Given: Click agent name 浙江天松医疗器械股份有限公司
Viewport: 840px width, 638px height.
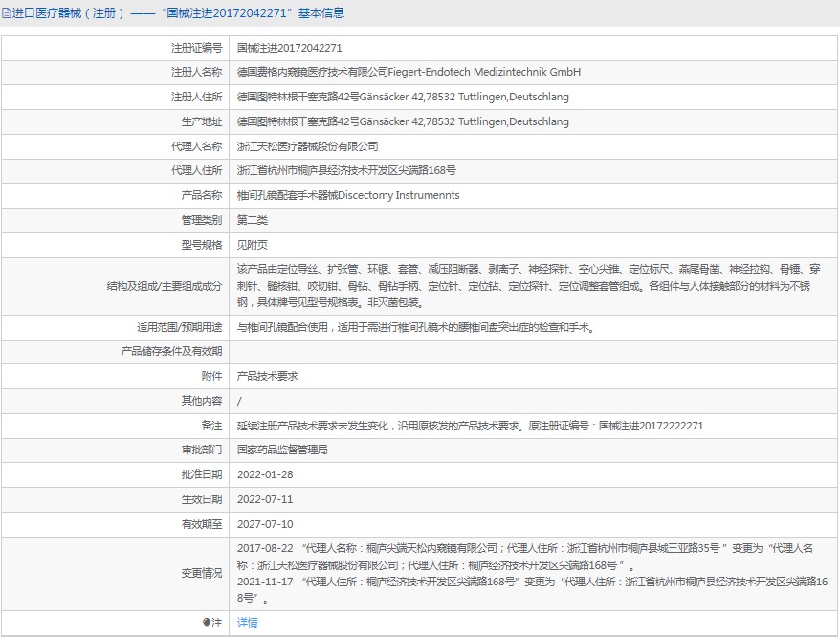Looking at the screenshot, I should 307,146.
